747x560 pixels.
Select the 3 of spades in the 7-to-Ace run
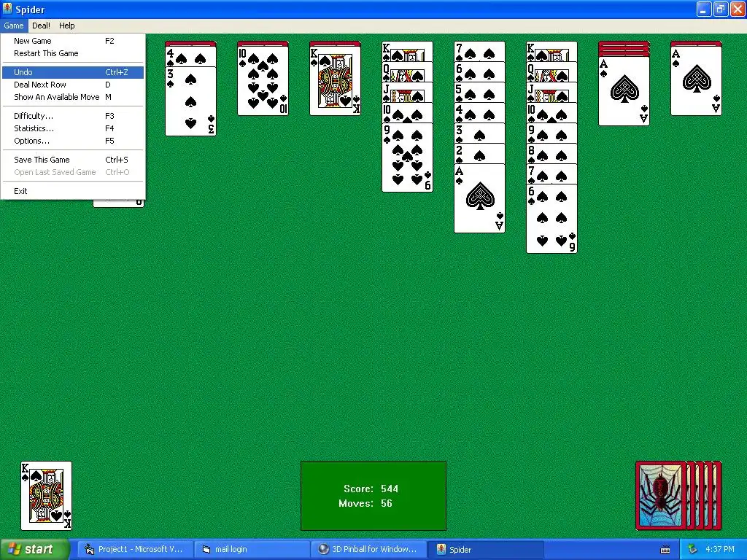(480, 133)
